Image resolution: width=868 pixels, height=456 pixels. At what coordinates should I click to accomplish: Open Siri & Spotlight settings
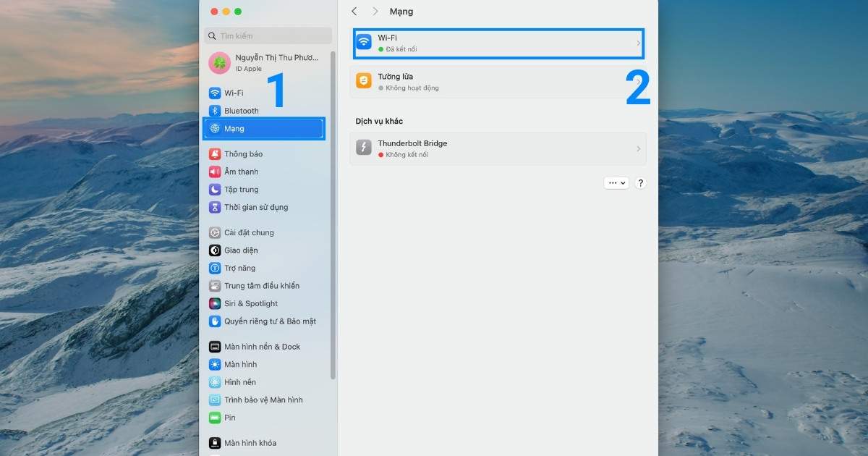250,304
